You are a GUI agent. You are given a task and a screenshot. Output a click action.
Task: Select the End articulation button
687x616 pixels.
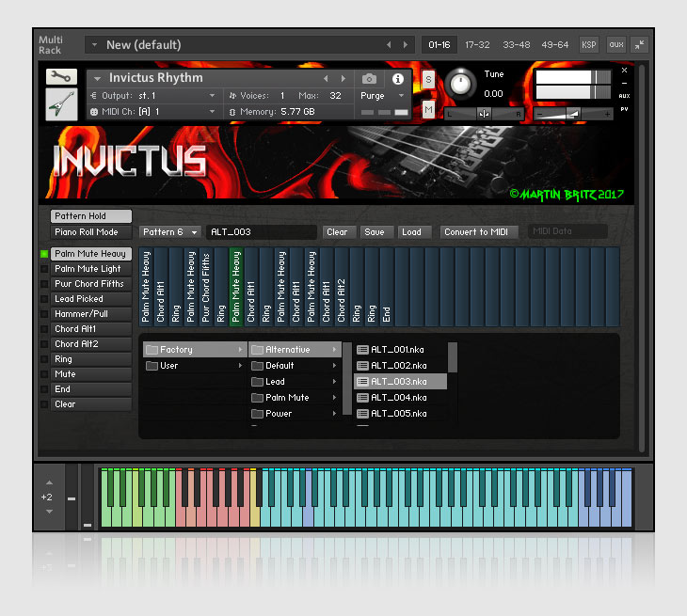91,389
